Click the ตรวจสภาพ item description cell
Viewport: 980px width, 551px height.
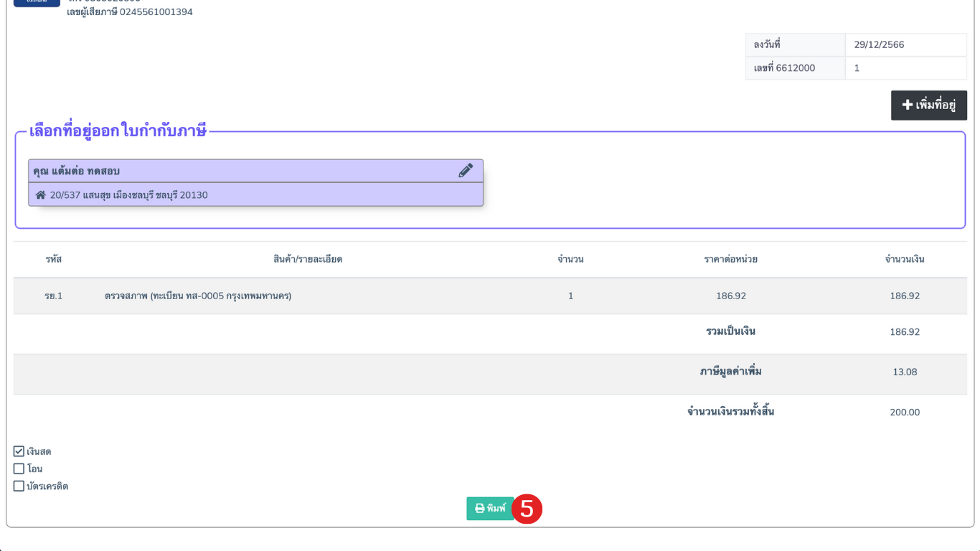coord(198,296)
